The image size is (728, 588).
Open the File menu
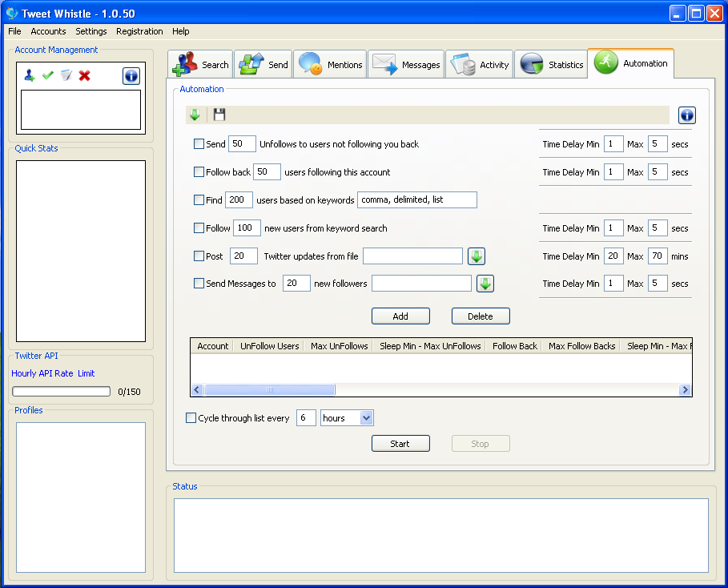click(x=15, y=31)
